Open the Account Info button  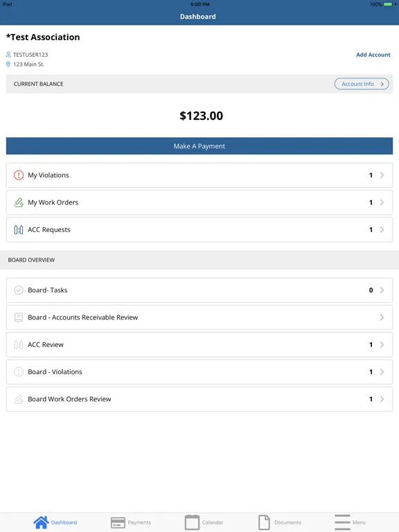[x=362, y=84]
